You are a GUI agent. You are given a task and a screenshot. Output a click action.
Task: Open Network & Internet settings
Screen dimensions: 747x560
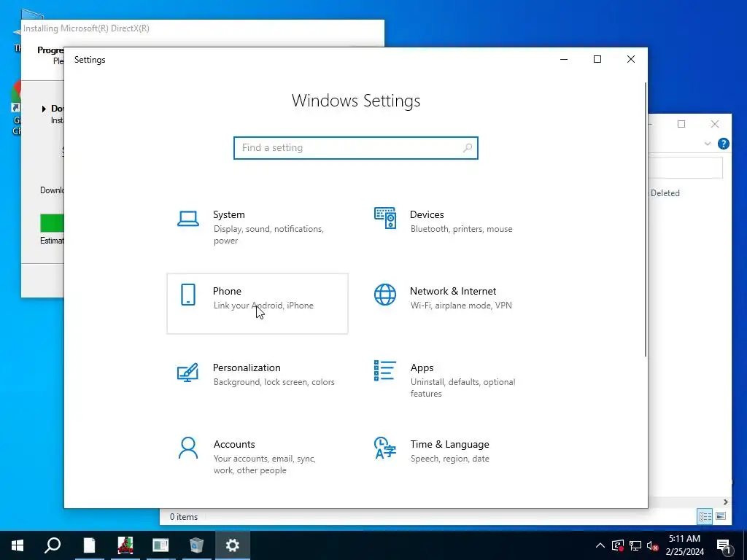pos(454,304)
